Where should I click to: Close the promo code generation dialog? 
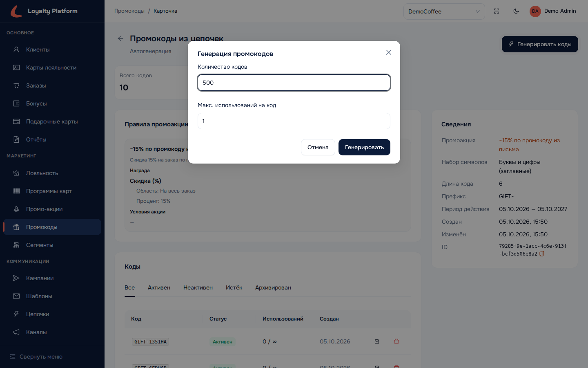coord(389,52)
